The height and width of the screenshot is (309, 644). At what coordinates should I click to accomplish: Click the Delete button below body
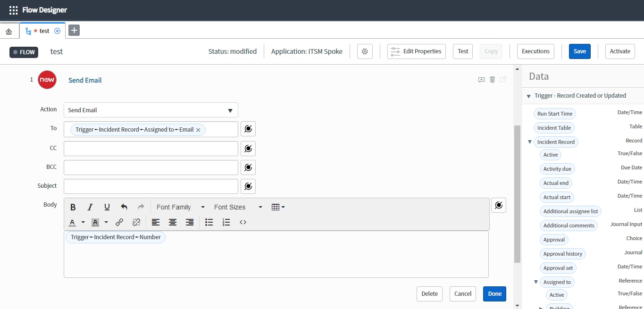click(429, 293)
